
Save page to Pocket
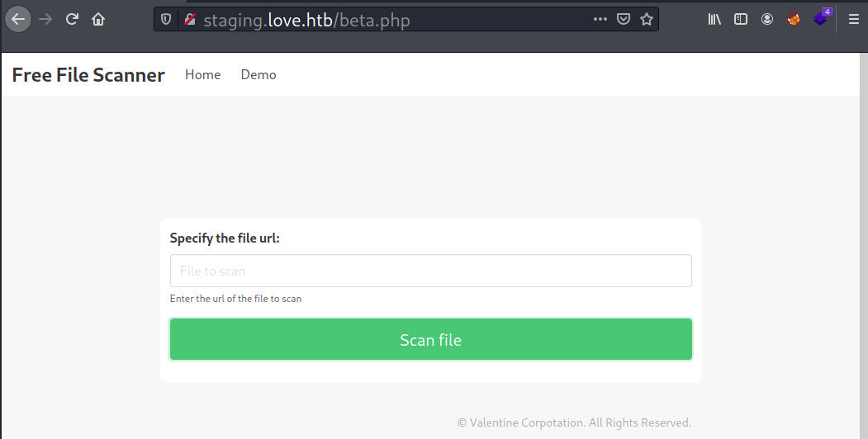click(624, 19)
